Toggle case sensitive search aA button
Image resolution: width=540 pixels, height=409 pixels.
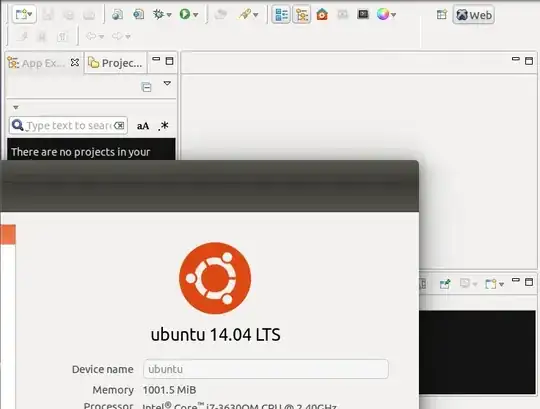pos(143,126)
